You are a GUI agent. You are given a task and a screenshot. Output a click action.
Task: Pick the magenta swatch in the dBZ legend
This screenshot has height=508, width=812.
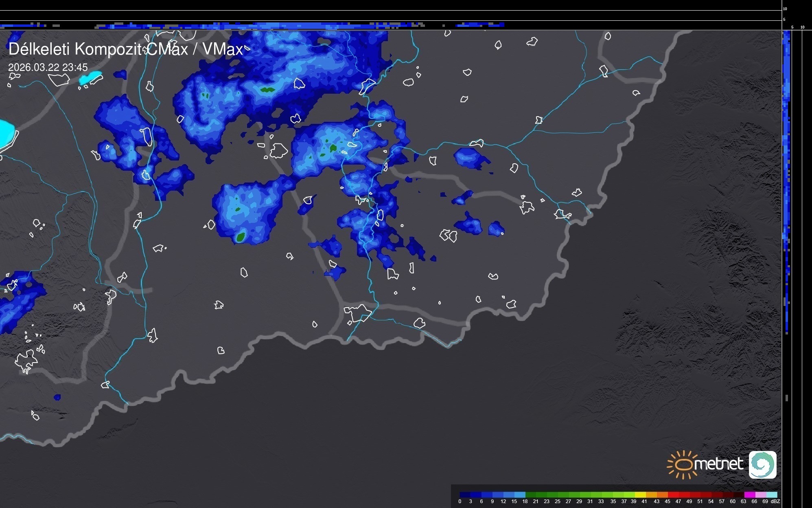click(749, 495)
